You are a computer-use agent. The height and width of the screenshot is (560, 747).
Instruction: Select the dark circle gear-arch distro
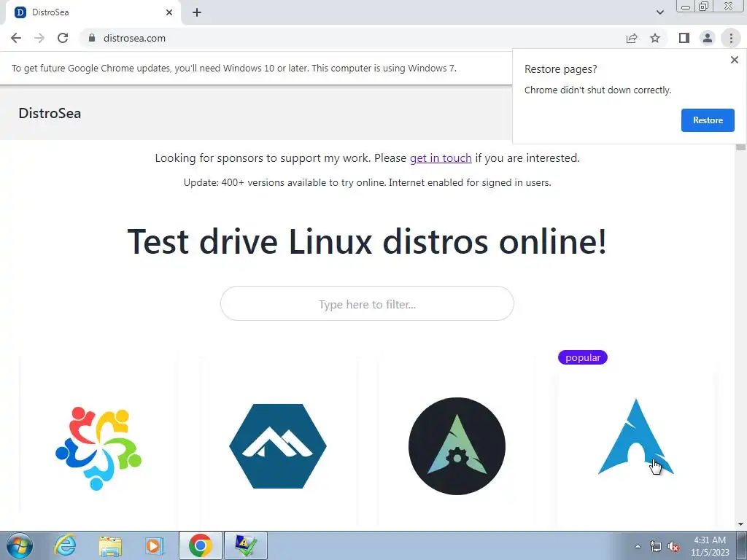[457, 446]
